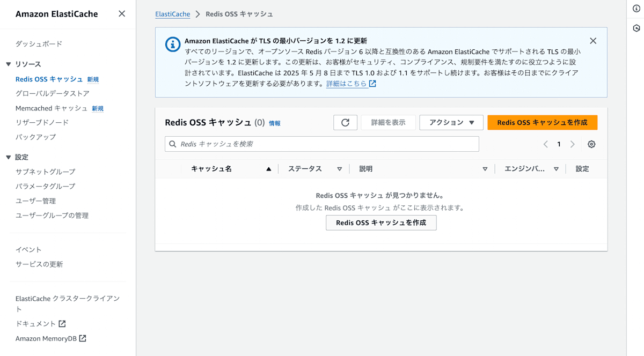The image size is (644, 356).
Task: Close the Amazon ElastiCache side navigation
Action: point(122,14)
